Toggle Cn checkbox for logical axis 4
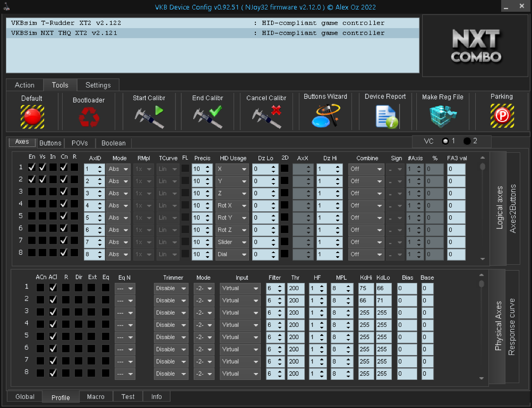532x408 pixels. tap(63, 204)
